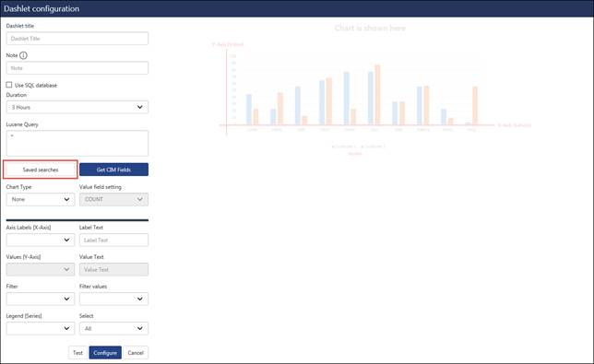Expand the Filter dropdown
Image resolution: width=594 pixels, height=364 pixels.
tap(41, 299)
